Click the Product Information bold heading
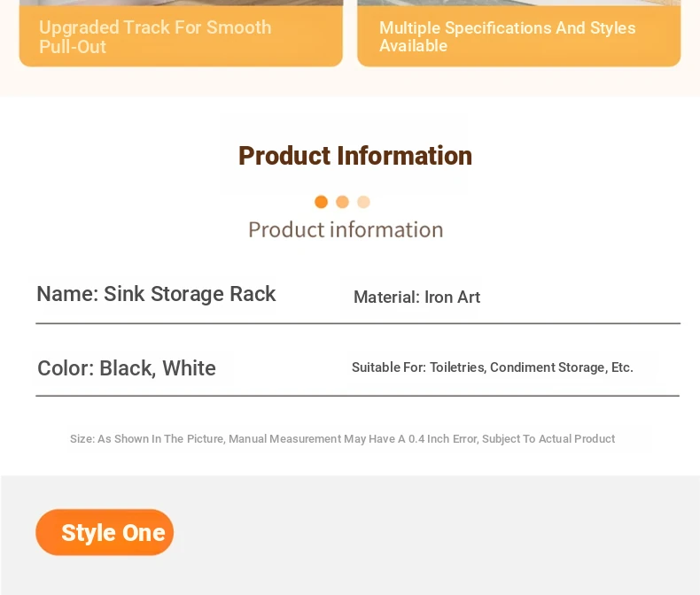Image resolution: width=700 pixels, height=595 pixels. 355,156
